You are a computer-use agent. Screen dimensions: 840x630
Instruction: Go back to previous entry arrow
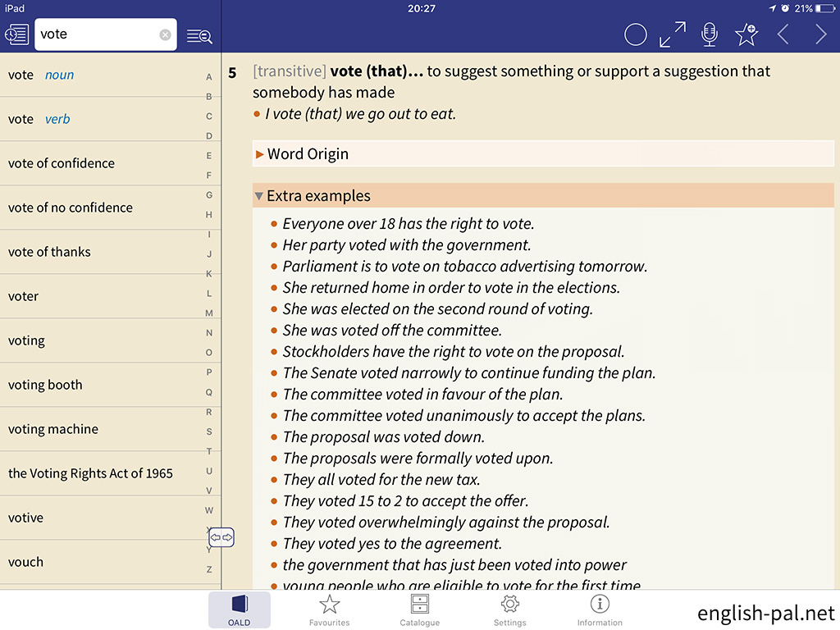783,34
